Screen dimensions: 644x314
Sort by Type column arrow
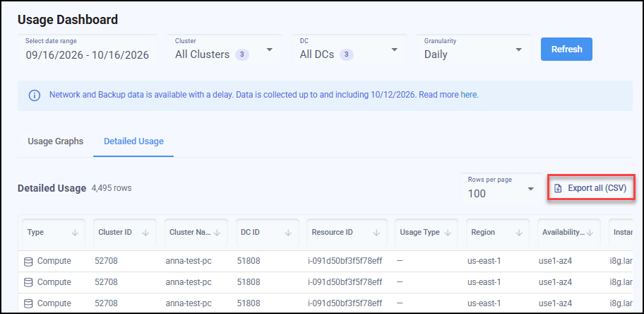click(x=75, y=233)
